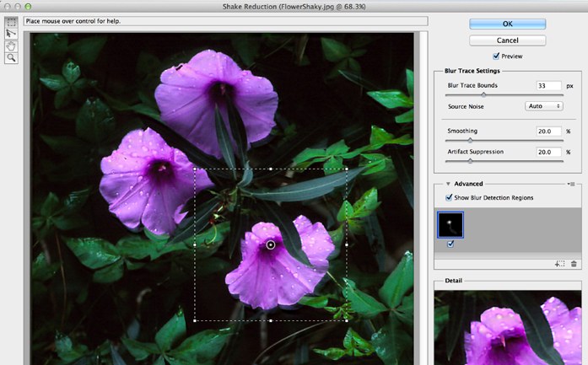Click the 'Source Noise' label
This screenshot has height=365, width=588.
point(466,106)
